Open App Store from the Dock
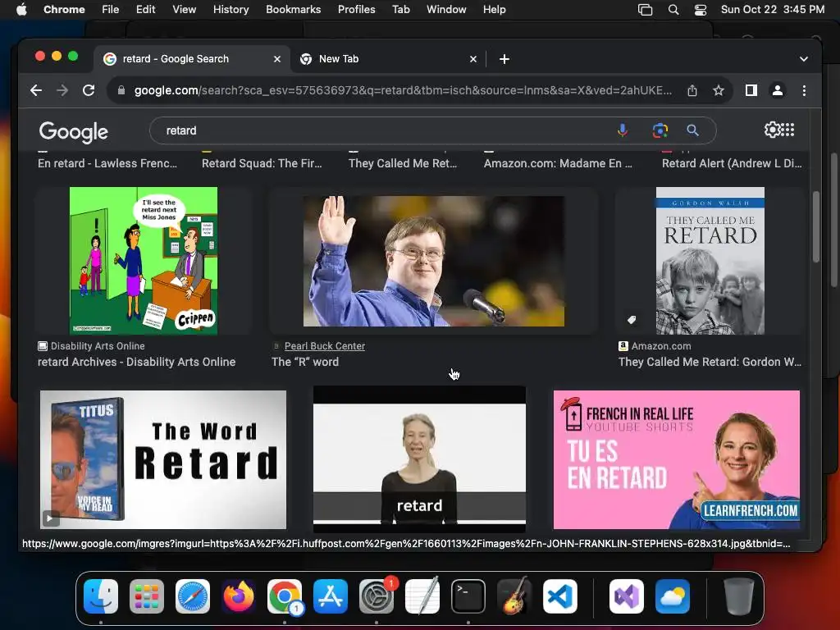The height and width of the screenshot is (630, 840). [331, 596]
